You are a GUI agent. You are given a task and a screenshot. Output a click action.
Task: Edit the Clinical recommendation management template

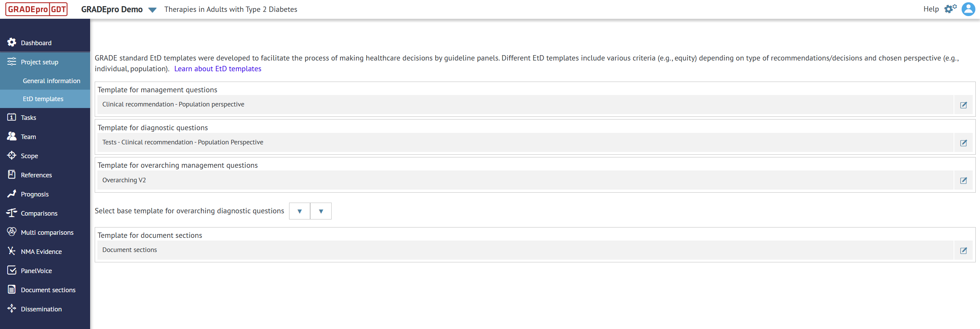(964, 105)
